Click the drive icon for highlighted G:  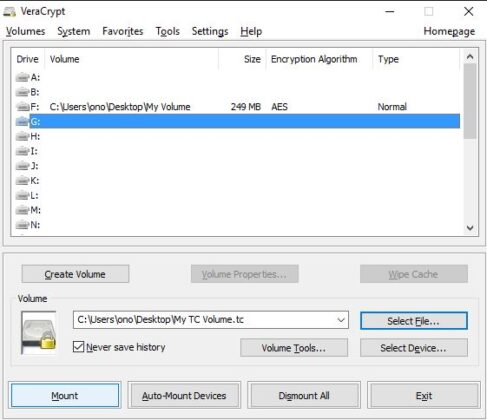[x=22, y=121]
